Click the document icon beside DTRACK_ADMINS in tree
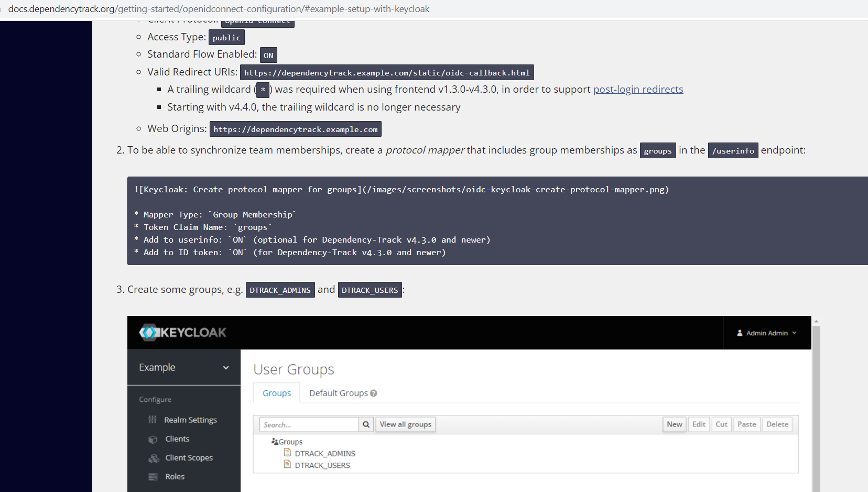The image size is (868, 492). (287, 453)
